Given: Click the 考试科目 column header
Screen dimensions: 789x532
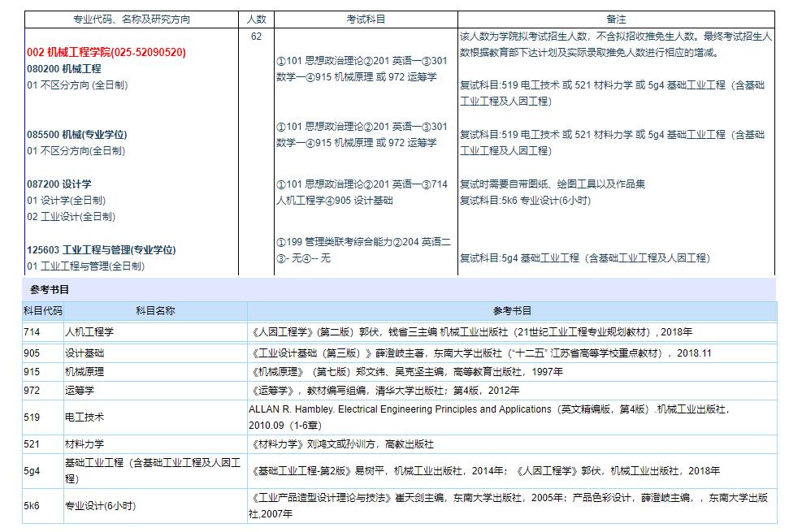Looking at the screenshot, I should pyautogui.click(x=366, y=19).
